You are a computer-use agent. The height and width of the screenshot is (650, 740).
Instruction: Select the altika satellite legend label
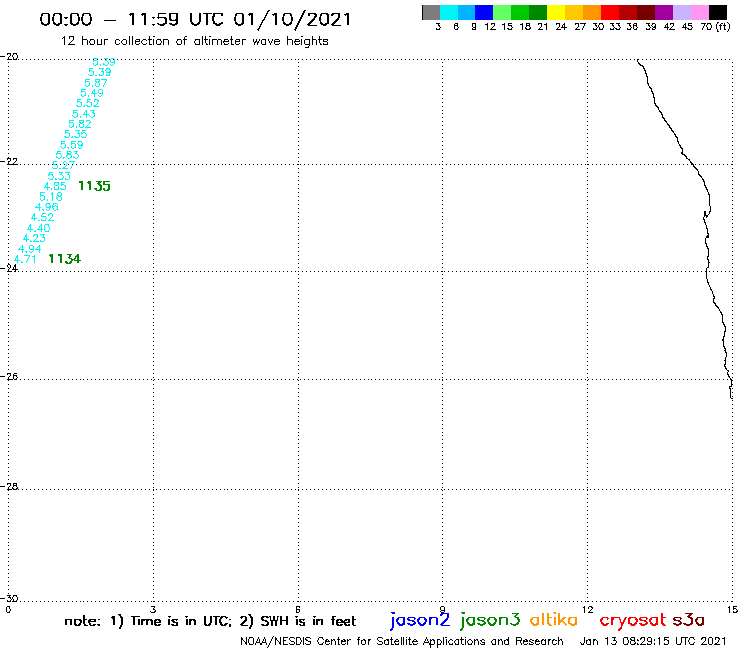[x=554, y=619]
